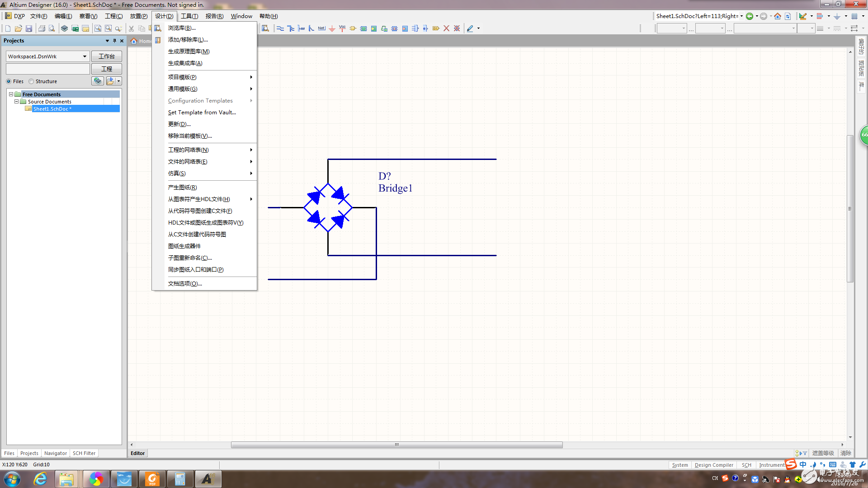Click the GND power port icon
The width and height of the screenshot is (868, 488).
pyautogui.click(x=332, y=28)
